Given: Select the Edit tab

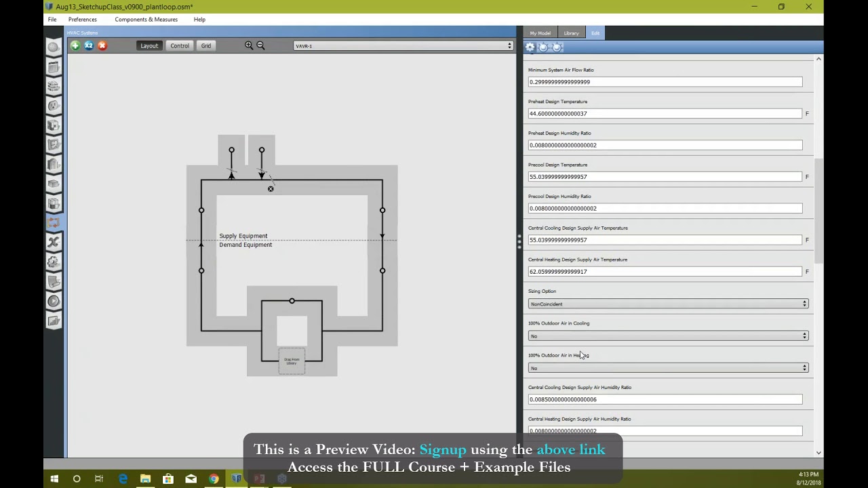Looking at the screenshot, I should 595,33.
